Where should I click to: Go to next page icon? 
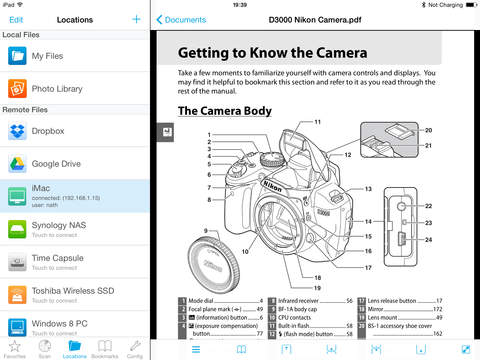tap(376, 349)
